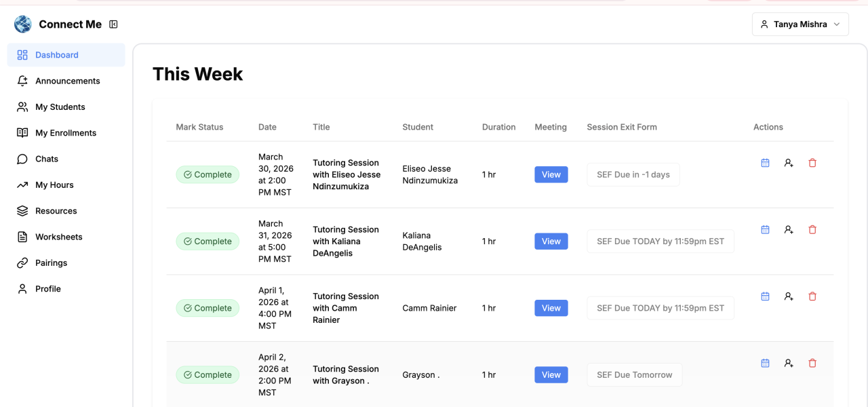Open the Pairings sidebar link
Screen dimensions: 868x407
pyautogui.click(x=51, y=263)
